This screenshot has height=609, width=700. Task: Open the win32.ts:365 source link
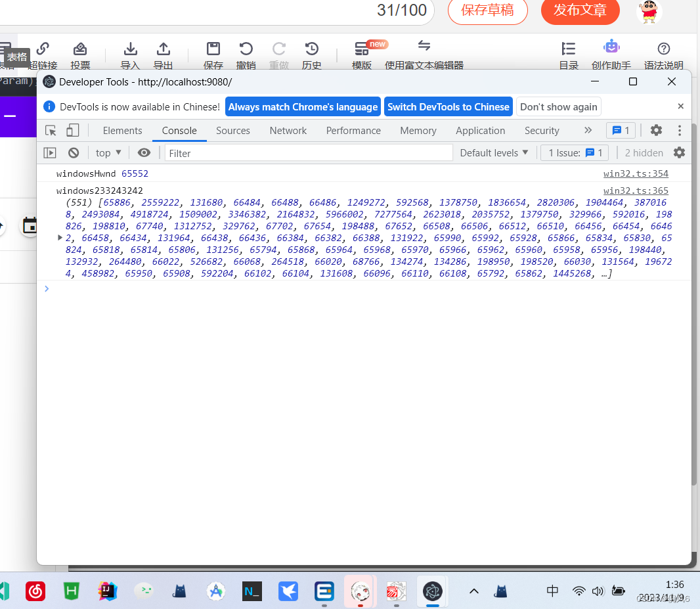(636, 191)
